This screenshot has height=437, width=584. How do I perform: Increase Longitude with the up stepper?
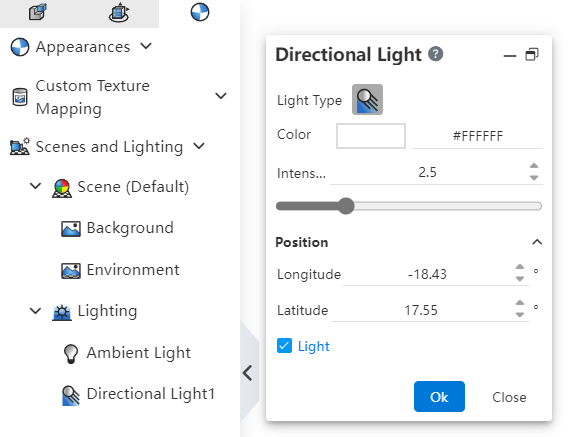pos(520,267)
